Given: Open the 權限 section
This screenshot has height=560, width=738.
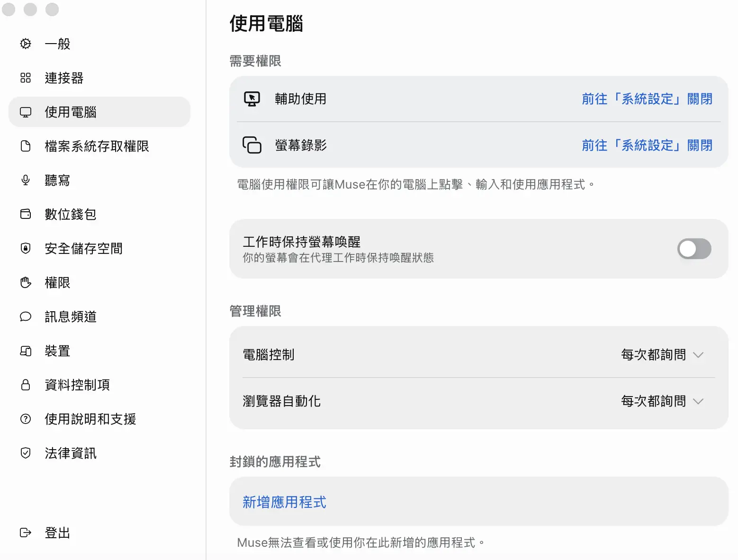Looking at the screenshot, I should click(99, 283).
